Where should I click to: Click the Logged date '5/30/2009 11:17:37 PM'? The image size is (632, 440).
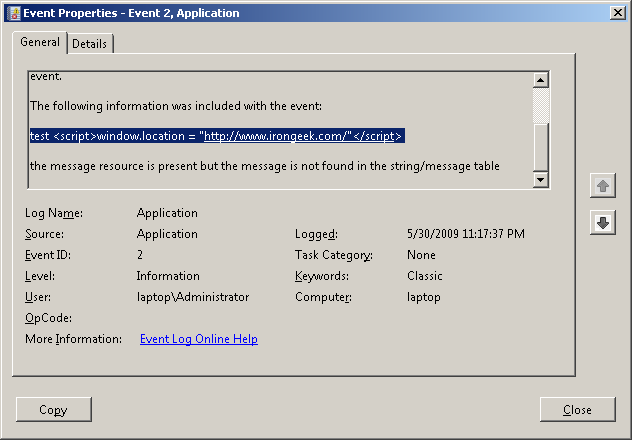[x=466, y=234]
